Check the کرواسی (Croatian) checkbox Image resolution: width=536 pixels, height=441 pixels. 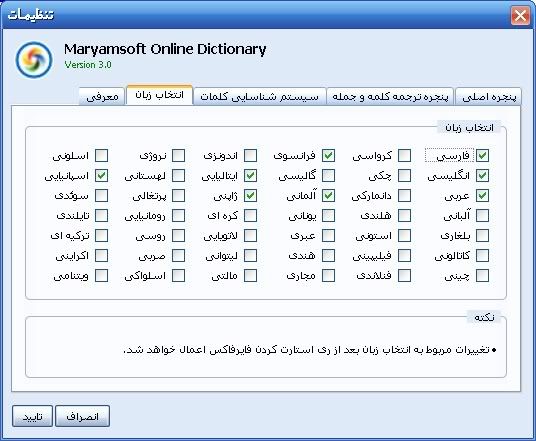pos(404,156)
